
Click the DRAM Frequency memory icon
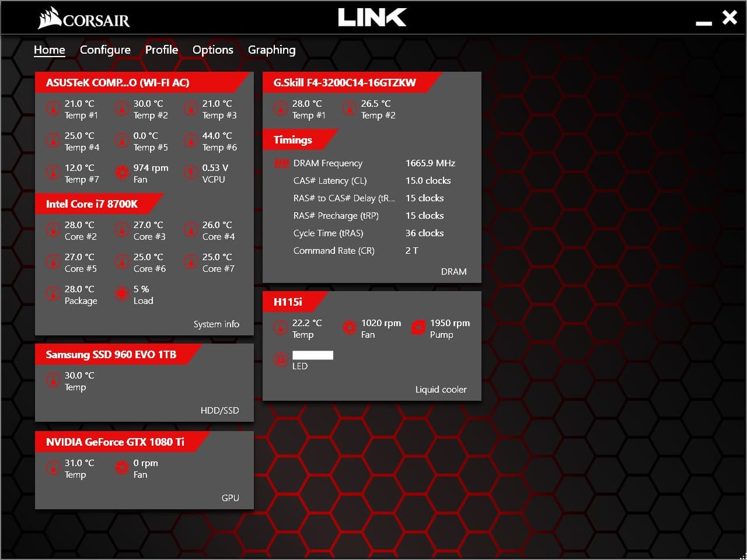(282, 164)
